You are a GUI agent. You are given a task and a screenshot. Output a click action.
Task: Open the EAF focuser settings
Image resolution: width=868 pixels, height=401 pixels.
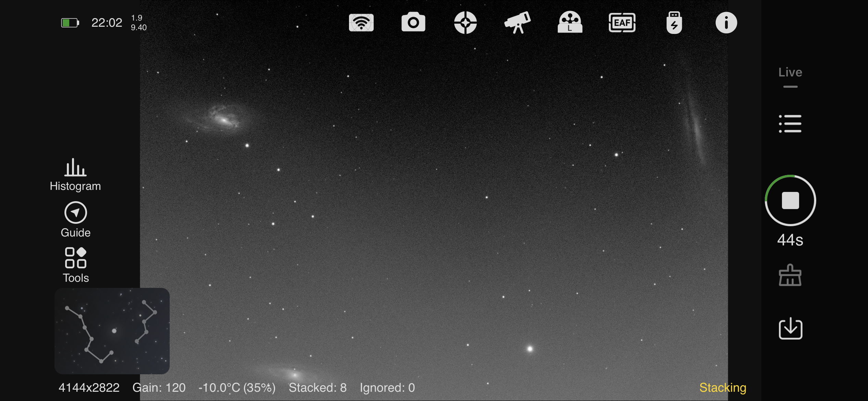622,23
